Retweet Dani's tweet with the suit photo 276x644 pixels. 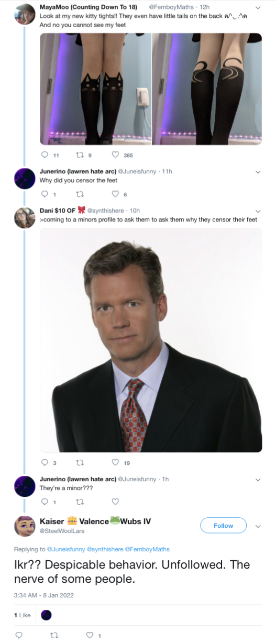click(80, 462)
